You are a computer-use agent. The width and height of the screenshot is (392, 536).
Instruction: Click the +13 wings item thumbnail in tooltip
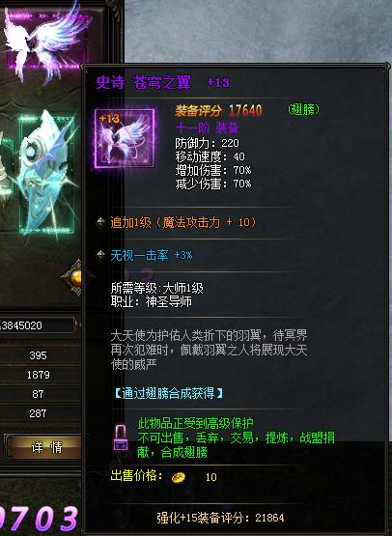click(x=125, y=138)
